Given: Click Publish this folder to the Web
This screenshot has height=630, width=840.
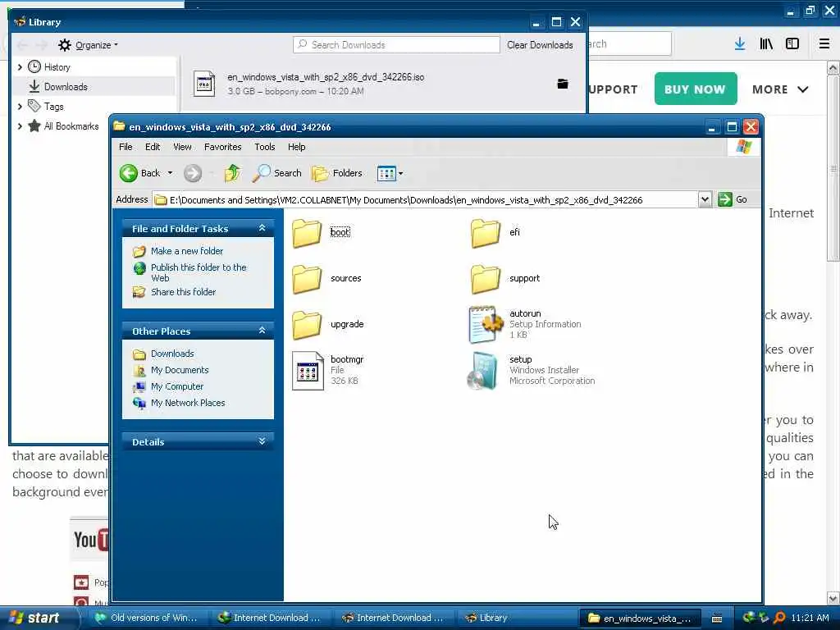Looking at the screenshot, I should pos(199,272).
